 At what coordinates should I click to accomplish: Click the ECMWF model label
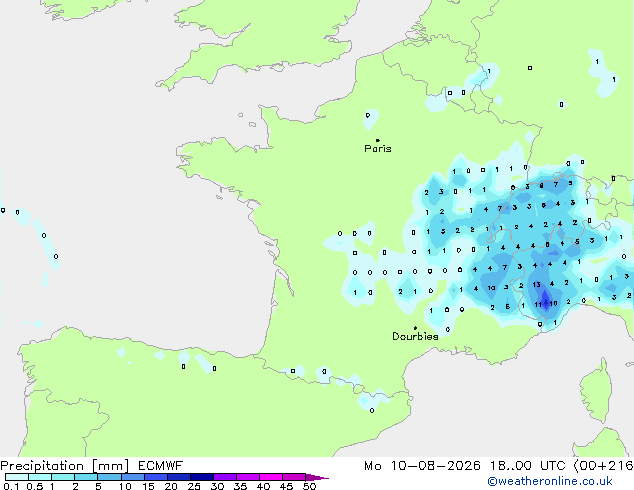click(161, 466)
